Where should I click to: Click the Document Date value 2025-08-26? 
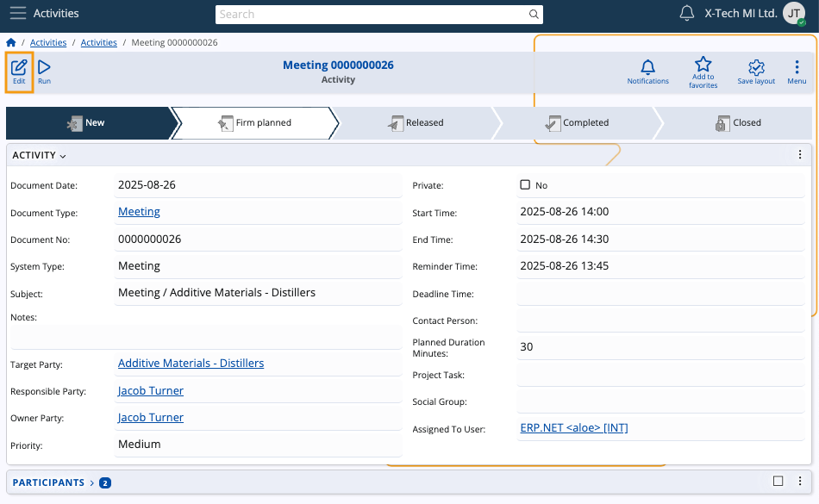point(147,184)
